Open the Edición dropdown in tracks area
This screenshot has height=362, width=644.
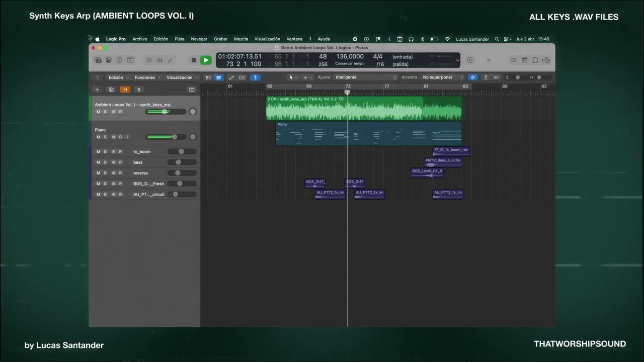(x=119, y=77)
